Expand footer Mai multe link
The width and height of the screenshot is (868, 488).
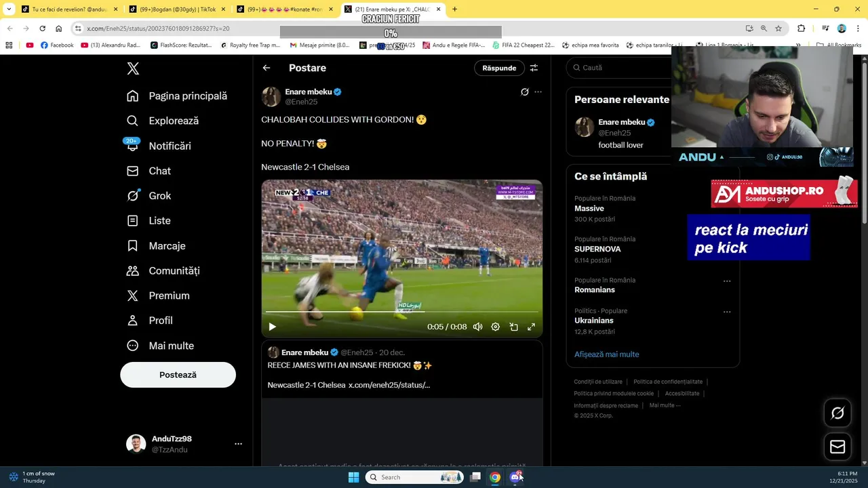665,405
